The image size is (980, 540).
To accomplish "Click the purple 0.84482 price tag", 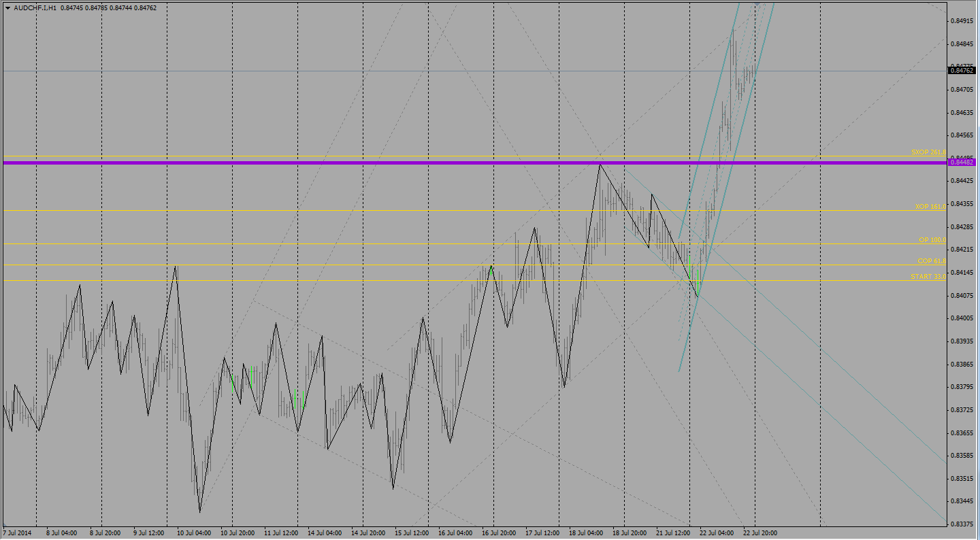I will [x=962, y=163].
